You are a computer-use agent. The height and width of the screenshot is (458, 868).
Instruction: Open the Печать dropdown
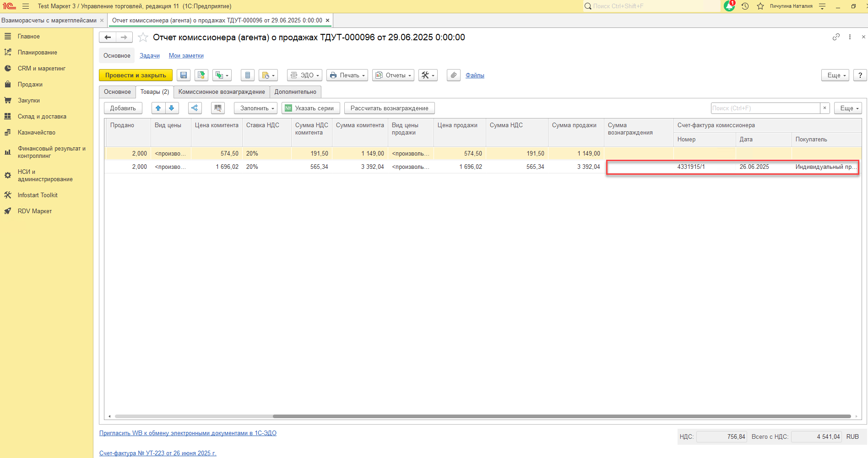pos(347,75)
